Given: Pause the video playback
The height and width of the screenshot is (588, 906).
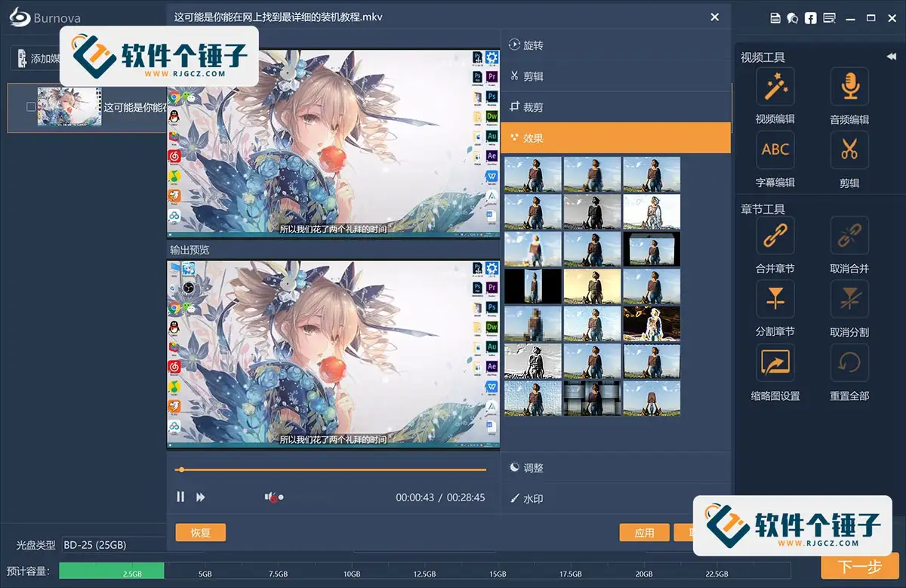Looking at the screenshot, I should (180, 497).
